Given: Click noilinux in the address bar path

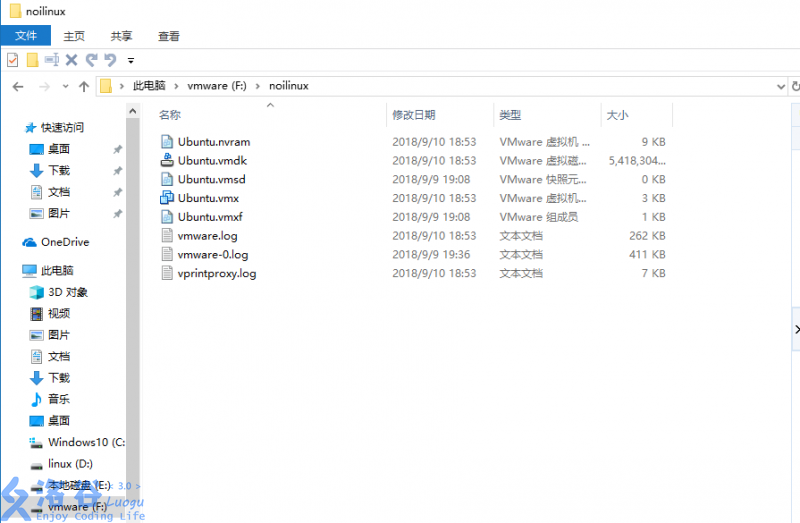Looking at the screenshot, I should coord(289,86).
